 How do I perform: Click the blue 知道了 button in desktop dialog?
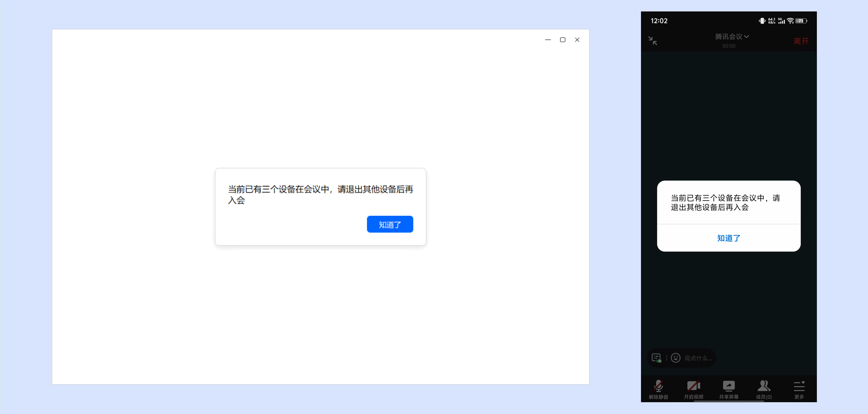(x=390, y=224)
